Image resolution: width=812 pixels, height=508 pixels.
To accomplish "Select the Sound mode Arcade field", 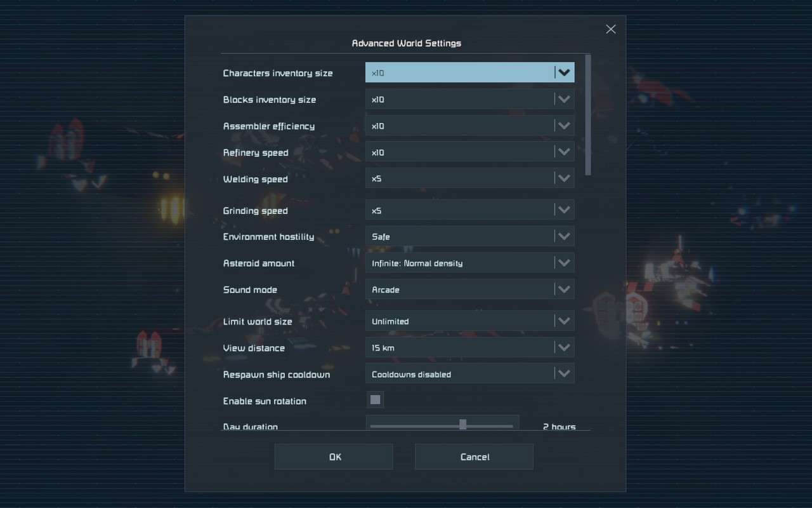I will [x=459, y=290].
